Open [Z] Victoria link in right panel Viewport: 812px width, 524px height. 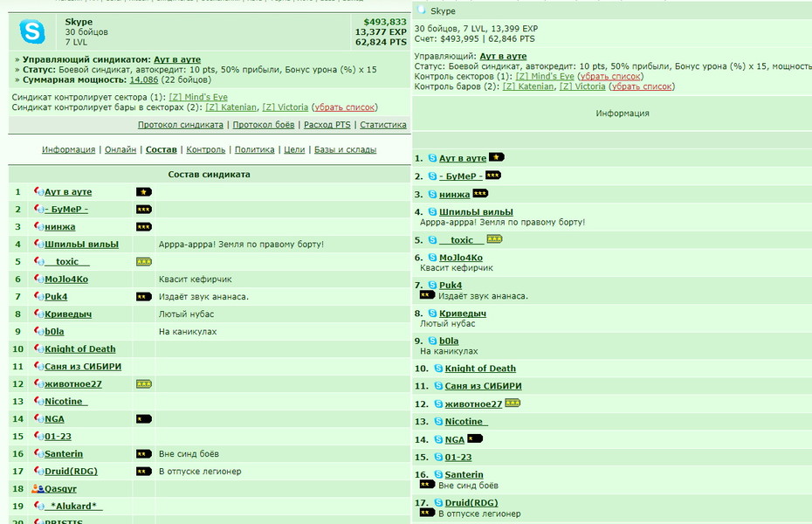pos(582,86)
